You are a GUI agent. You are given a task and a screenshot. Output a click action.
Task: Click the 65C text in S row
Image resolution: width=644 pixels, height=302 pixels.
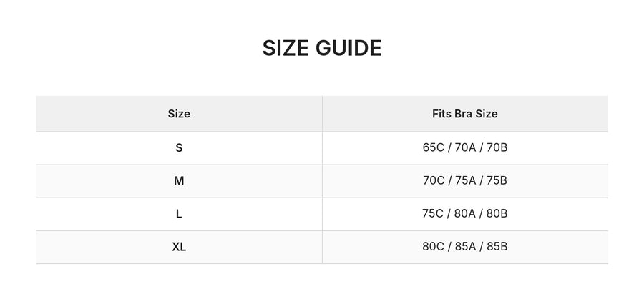coord(434,147)
